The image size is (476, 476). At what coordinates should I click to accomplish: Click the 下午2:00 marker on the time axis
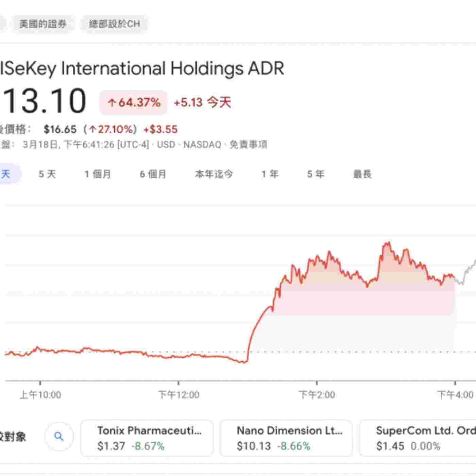[317, 394]
